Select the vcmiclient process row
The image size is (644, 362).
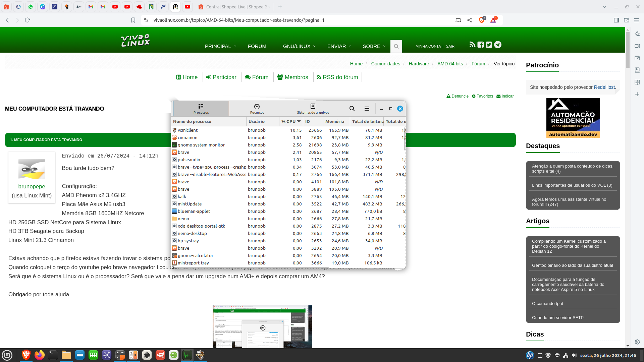point(288,130)
